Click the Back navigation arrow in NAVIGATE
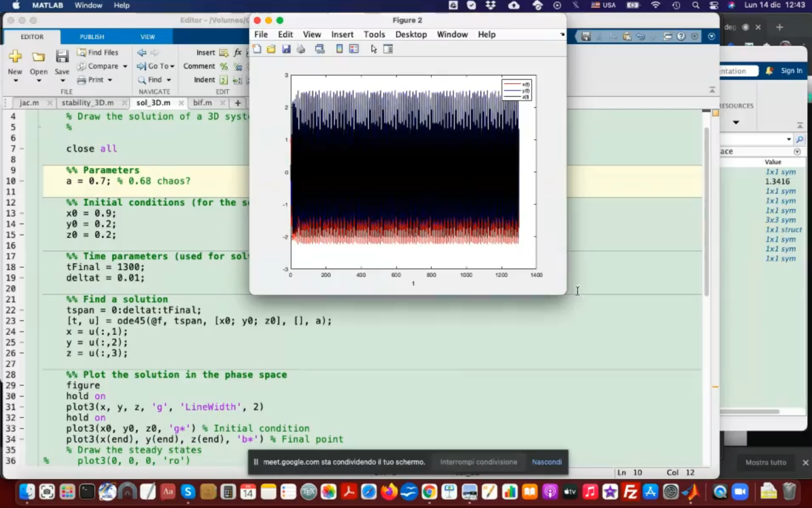This screenshot has height=508, width=812. (x=142, y=52)
